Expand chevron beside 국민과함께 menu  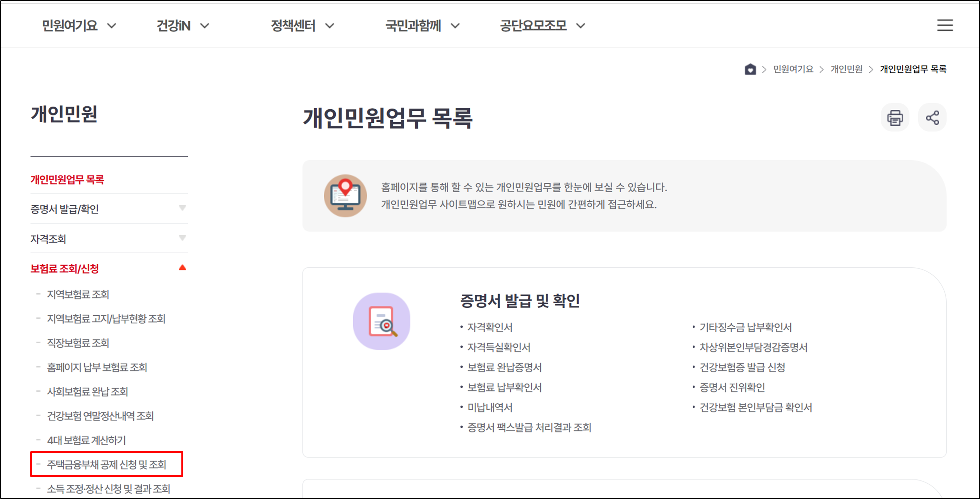click(x=455, y=26)
